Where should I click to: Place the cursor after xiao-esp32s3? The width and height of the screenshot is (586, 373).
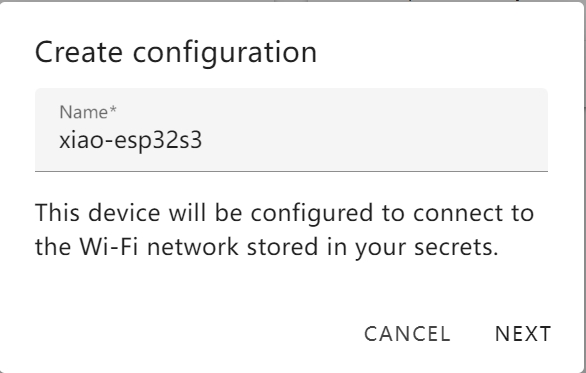pyautogui.click(x=203, y=141)
